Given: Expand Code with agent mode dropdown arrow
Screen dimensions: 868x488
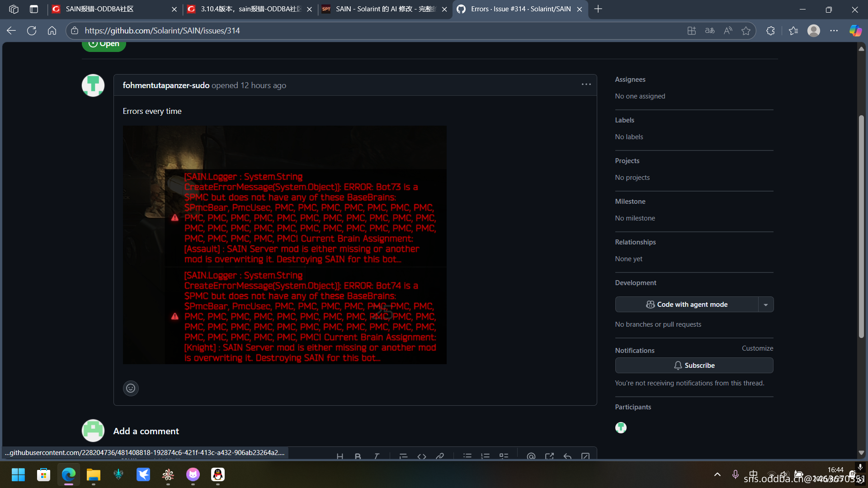Looking at the screenshot, I should 766,305.
